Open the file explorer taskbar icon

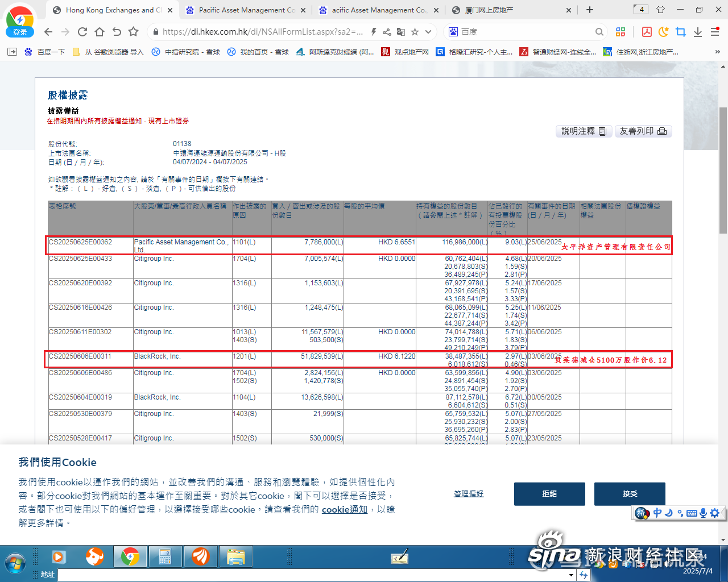coord(235,557)
